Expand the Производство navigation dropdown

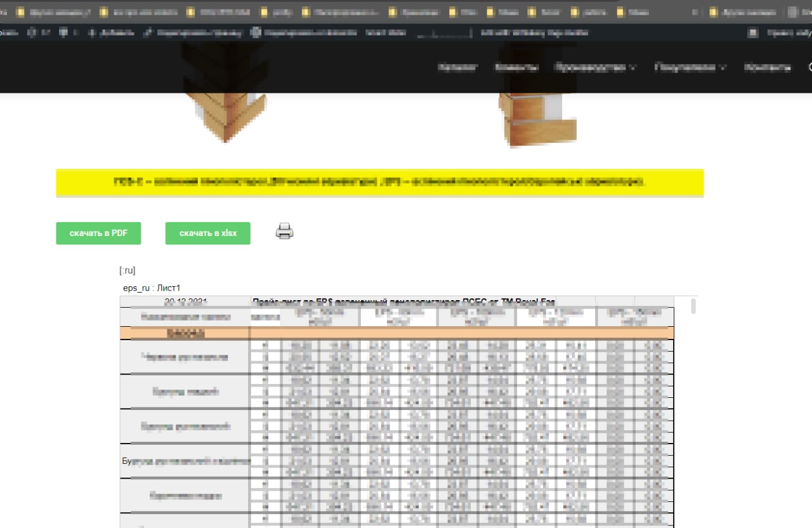[596, 67]
